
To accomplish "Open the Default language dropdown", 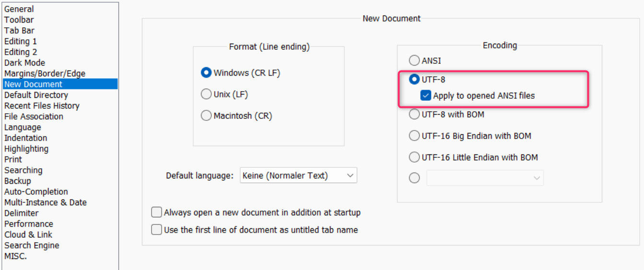I will tap(298, 176).
